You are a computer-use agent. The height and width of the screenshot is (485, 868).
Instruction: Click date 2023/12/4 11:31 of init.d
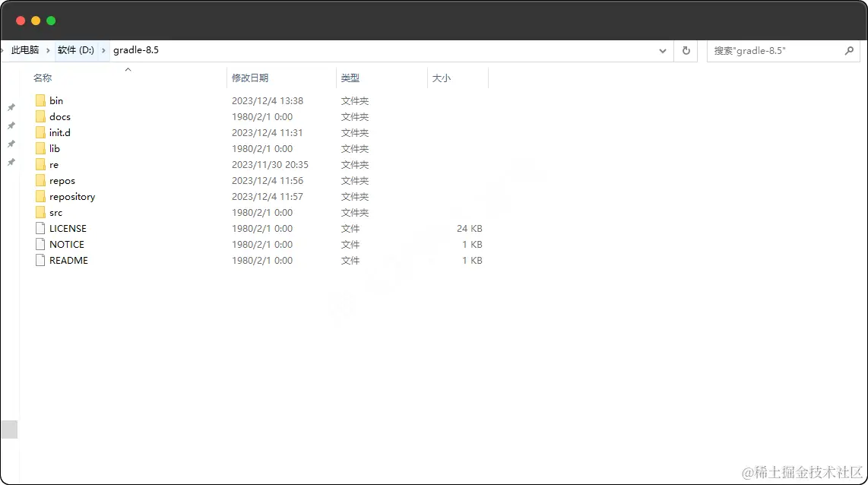point(268,133)
